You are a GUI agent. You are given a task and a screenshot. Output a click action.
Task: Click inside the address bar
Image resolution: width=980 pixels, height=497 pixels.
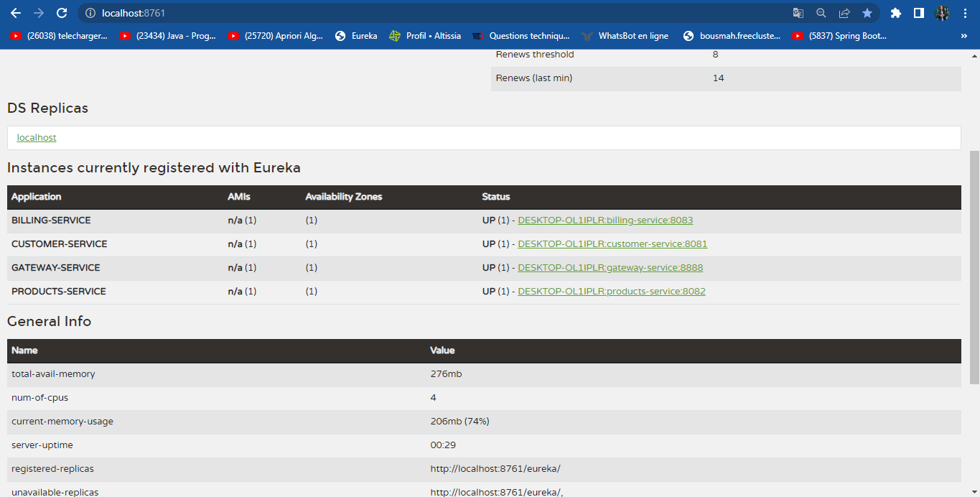[x=287, y=12]
